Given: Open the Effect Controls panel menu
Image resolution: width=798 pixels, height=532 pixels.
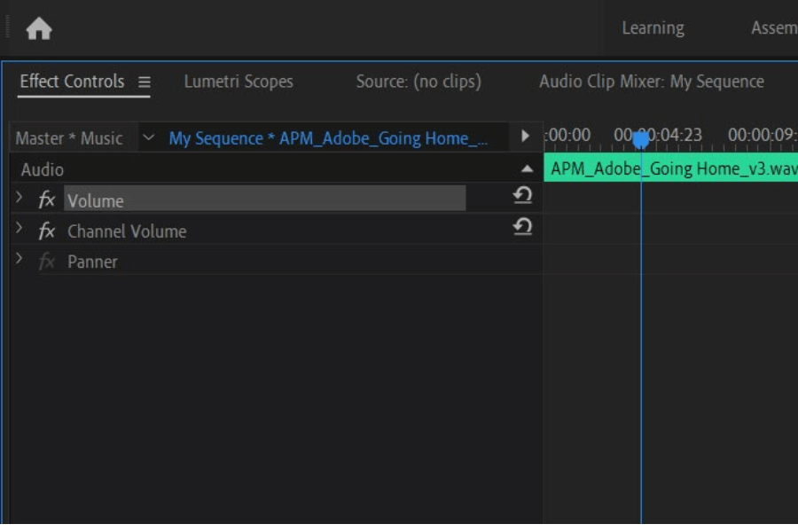Looking at the screenshot, I should pos(145,82).
